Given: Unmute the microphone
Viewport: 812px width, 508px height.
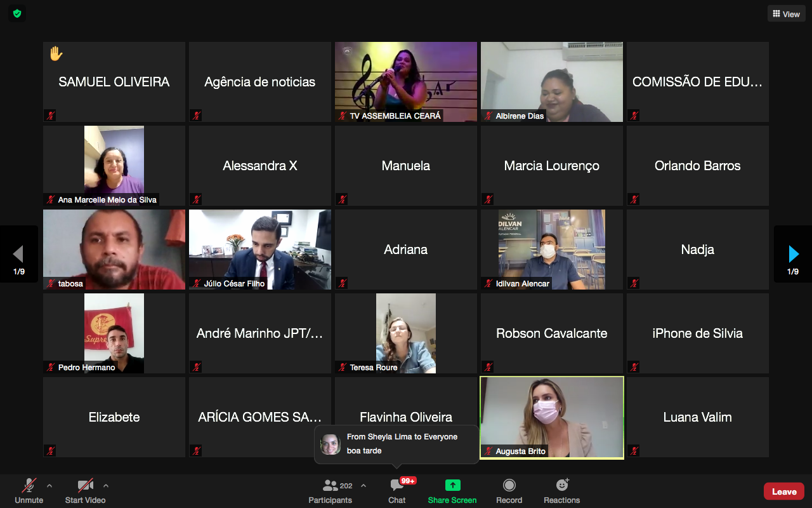Looking at the screenshot, I should point(29,491).
